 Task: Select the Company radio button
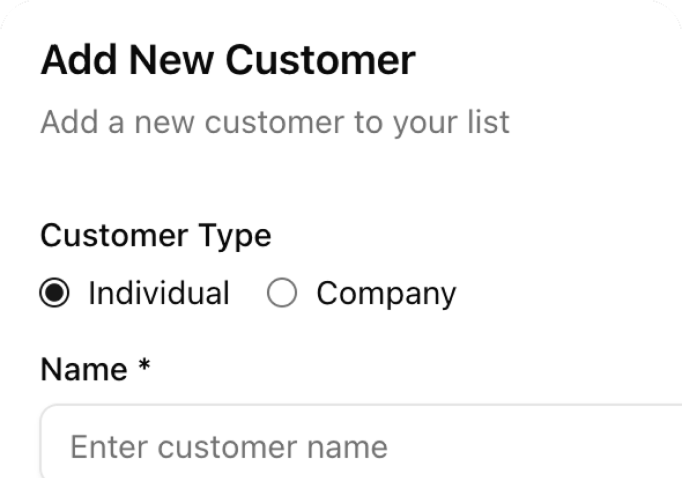pos(283,294)
